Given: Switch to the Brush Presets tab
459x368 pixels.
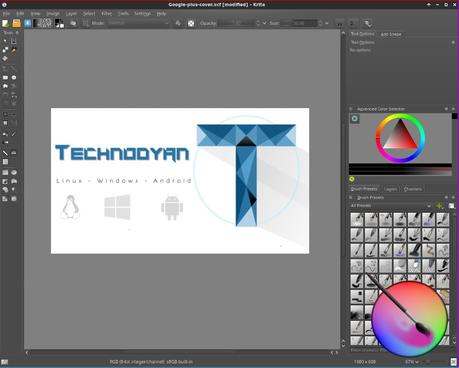Looking at the screenshot, I should (x=364, y=189).
